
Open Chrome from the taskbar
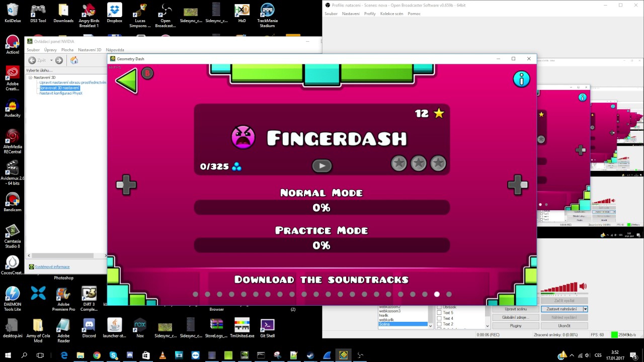(x=97, y=355)
